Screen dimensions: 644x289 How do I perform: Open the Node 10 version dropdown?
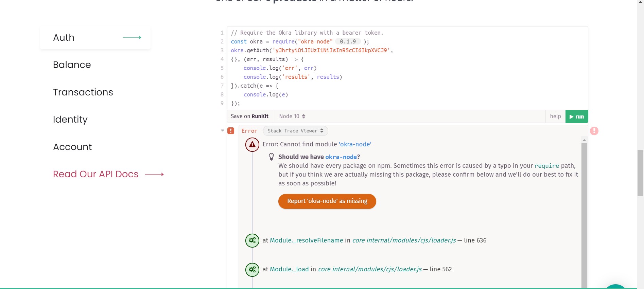292,116
